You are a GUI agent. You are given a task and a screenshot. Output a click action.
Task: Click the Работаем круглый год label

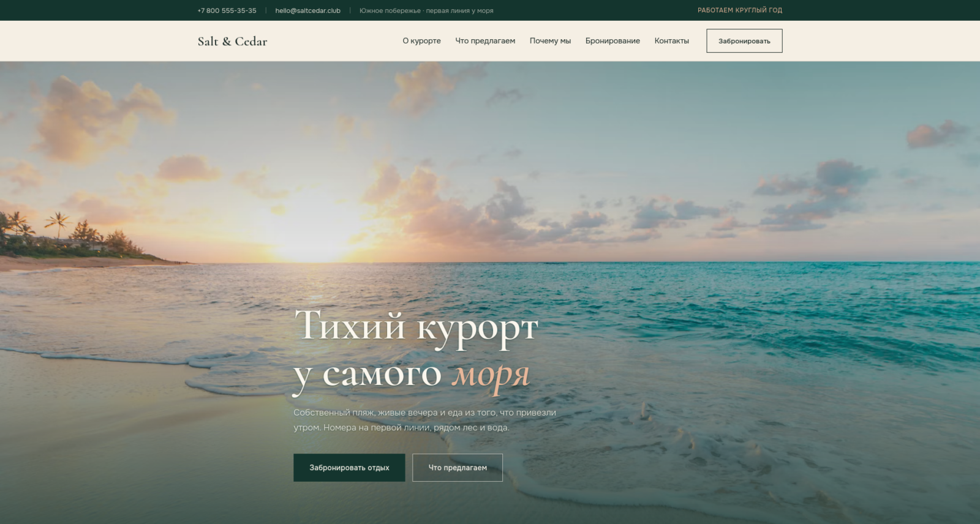pos(740,10)
